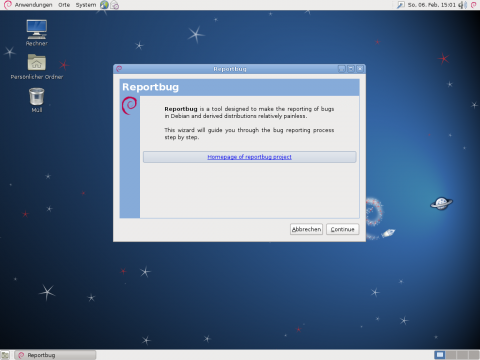Open the Rechner desktop icon
480x360 pixels.
pyautogui.click(x=37, y=33)
